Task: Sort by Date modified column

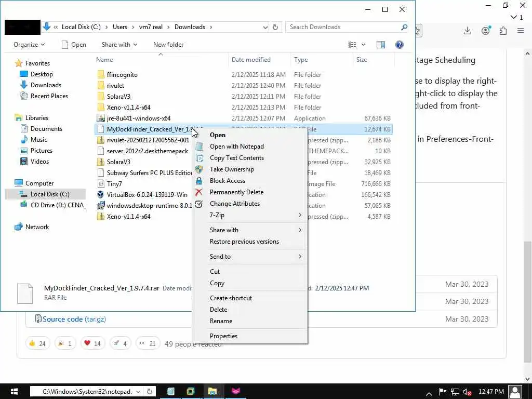Action: pyautogui.click(x=251, y=60)
